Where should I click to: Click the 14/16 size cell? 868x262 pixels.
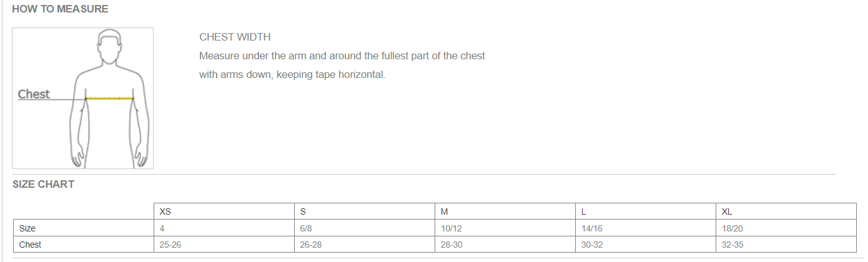coord(646,228)
